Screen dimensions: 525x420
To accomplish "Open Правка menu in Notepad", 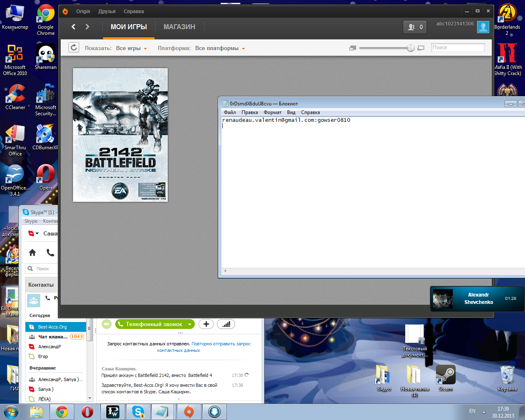I will [x=249, y=112].
